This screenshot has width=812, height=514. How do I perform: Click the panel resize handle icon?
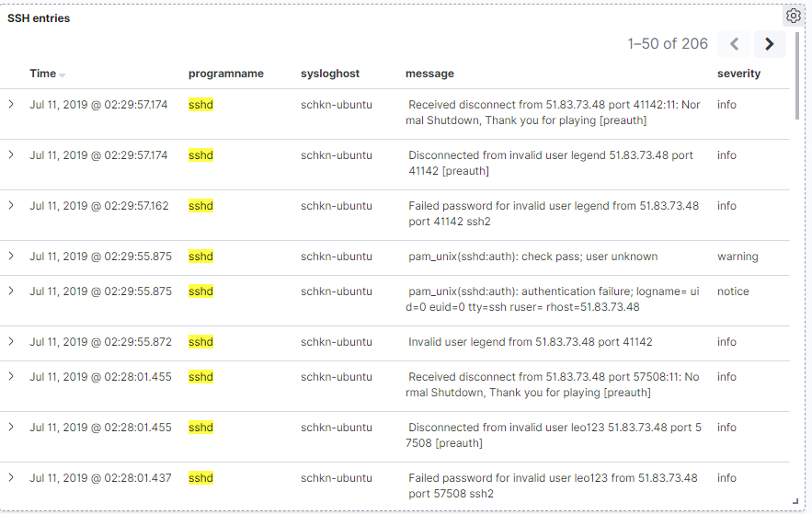click(796, 501)
